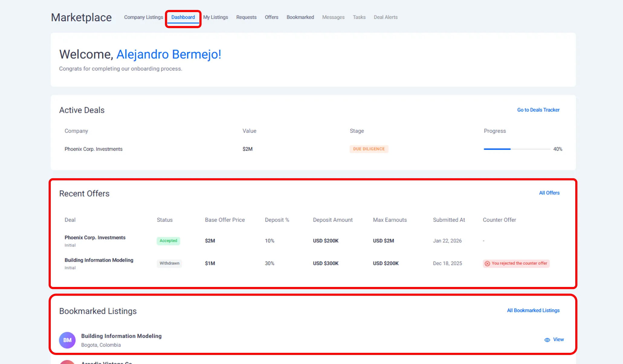623x364 pixels.
Task: Open the Deal Alerts tab
Action: click(386, 17)
